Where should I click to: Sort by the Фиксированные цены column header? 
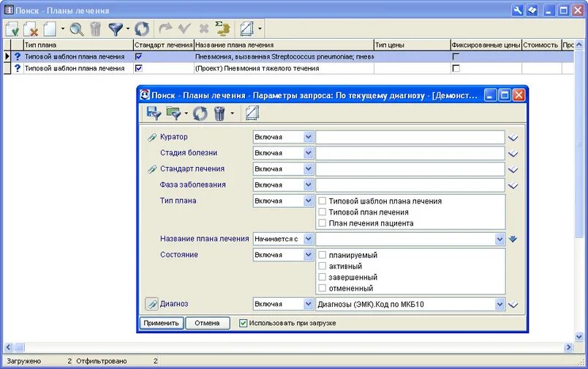coord(486,45)
